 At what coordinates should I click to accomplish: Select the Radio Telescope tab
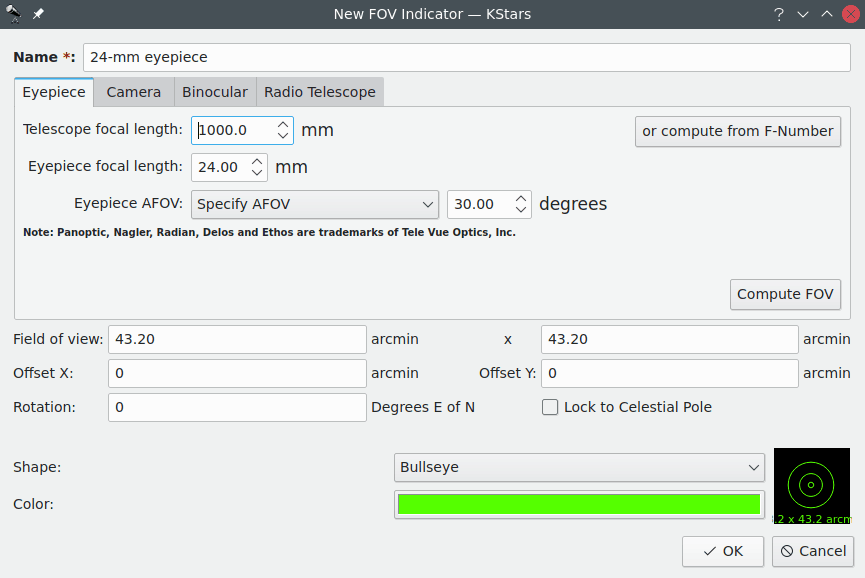pyautogui.click(x=320, y=92)
